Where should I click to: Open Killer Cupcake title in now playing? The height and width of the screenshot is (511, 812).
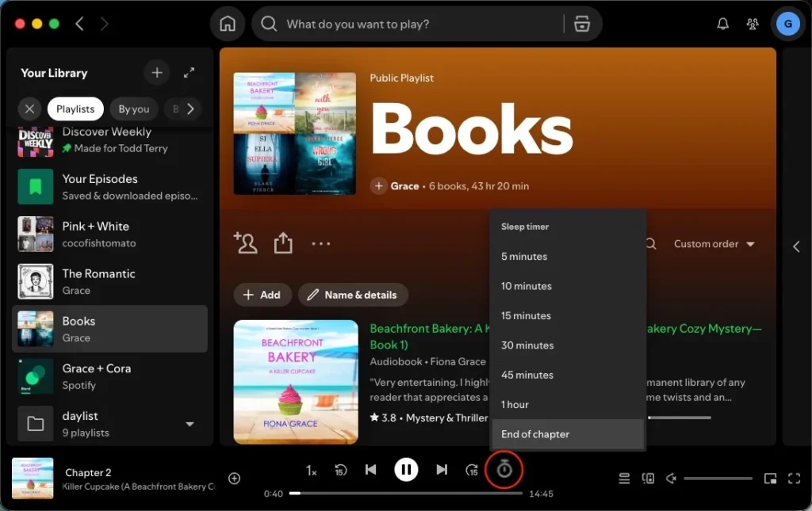click(x=138, y=486)
